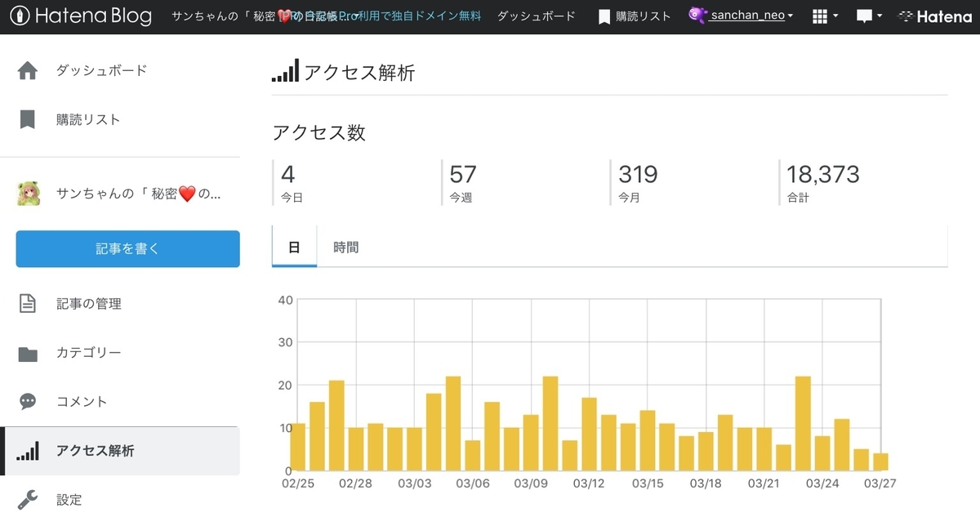Expand the sanchan_neo account dropdown
The image size is (980, 517).
(751, 16)
